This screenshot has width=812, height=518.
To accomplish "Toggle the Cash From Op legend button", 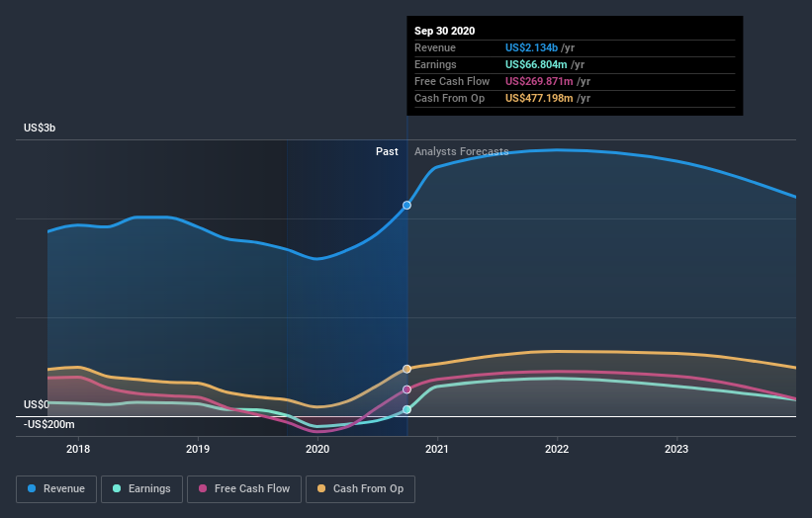I will 360,489.
